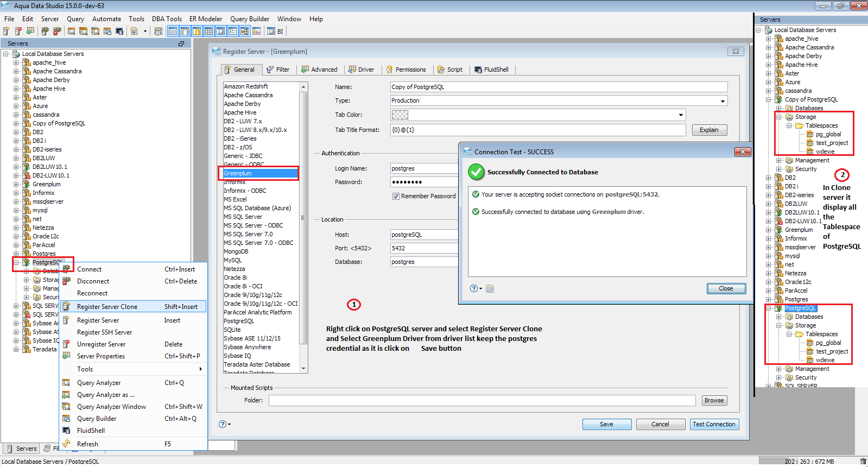This screenshot has width=868, height=467.
Task: Click the Refresh icon in the context menu
Action: point(66,444)
